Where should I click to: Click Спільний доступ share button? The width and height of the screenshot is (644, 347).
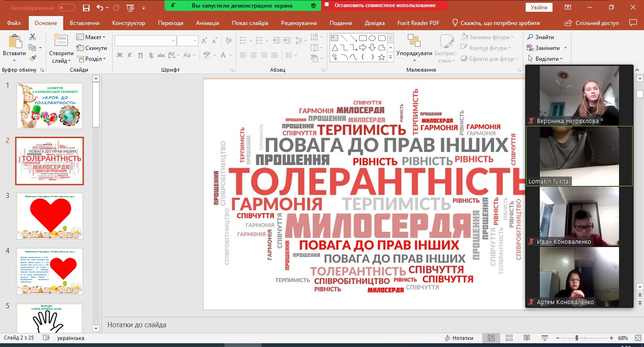pyautogui.click(x=592, y=23)
